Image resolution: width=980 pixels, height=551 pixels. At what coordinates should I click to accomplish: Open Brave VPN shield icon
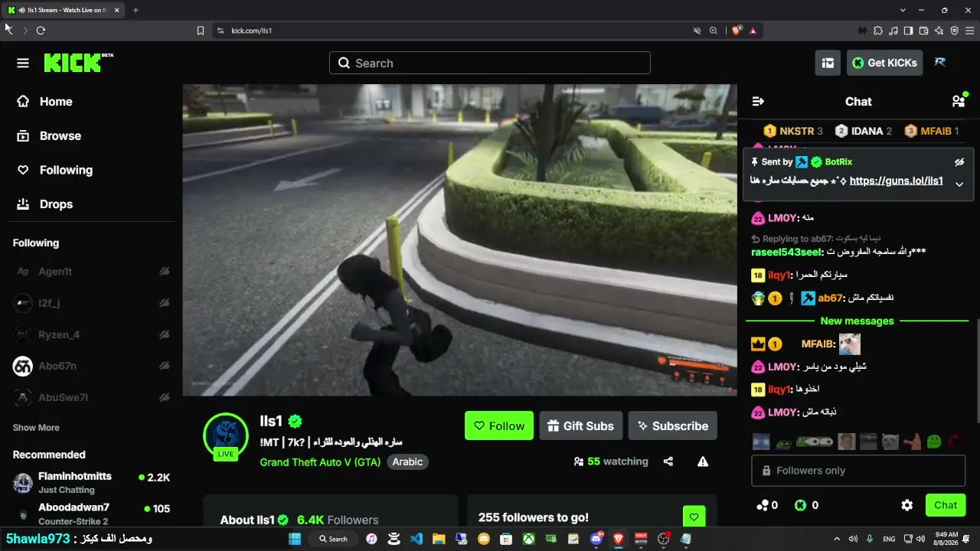point(955,31)
